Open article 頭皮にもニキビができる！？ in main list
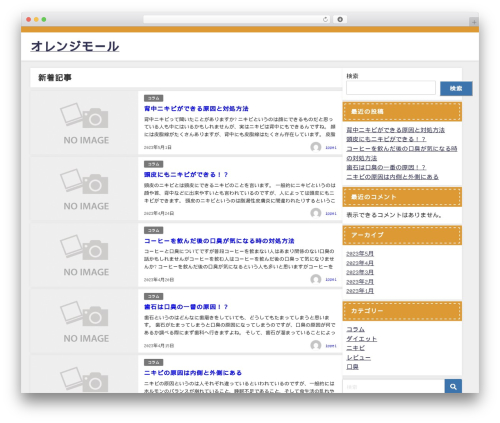The height and width of the screenshot is (423, 500). pos(186,175)
